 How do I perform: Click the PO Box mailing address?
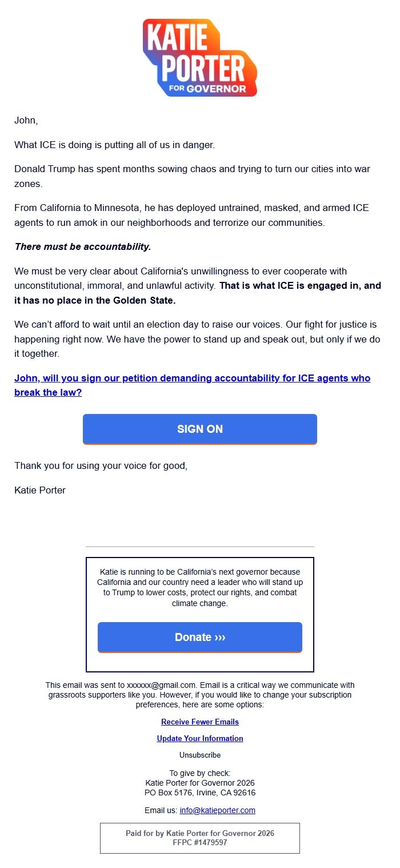200,793
